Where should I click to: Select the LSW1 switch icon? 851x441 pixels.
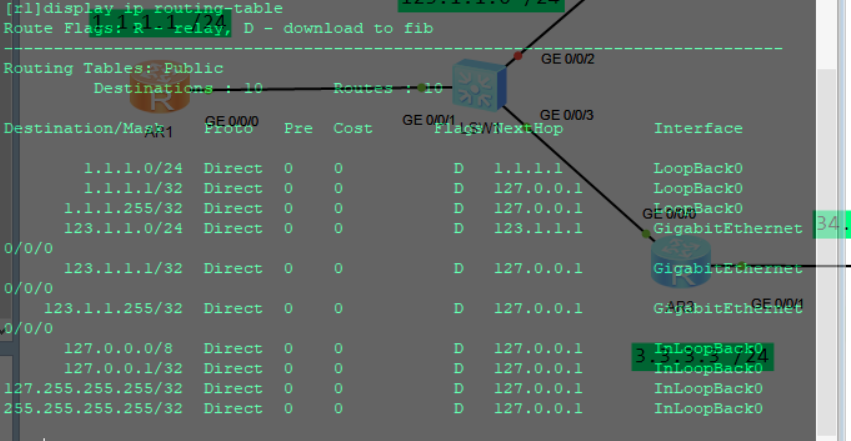[479, 85]
